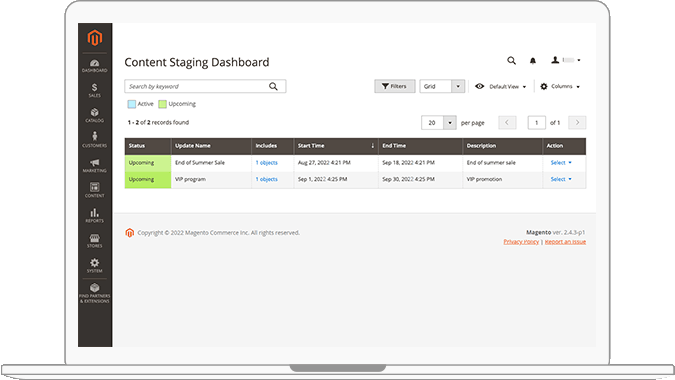Open Find Partners & Extensions
Viewport: 675px width, 380px height.
tap(95, 293)
